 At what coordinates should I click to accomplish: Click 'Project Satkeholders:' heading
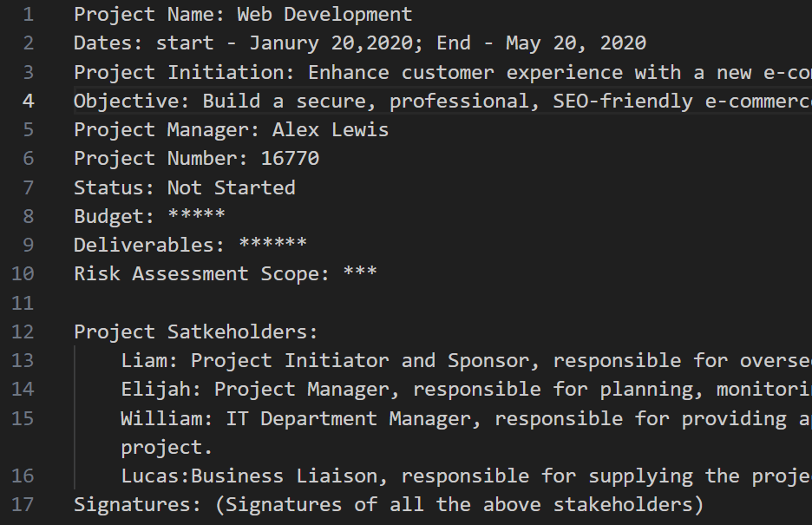[196, 332]
